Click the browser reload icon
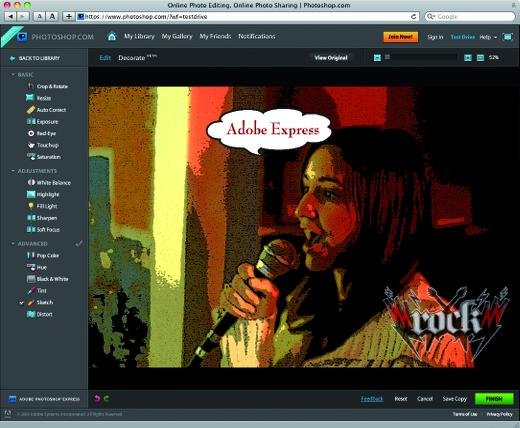This screenshot has width=520, height=428. [x=414, y=16]
